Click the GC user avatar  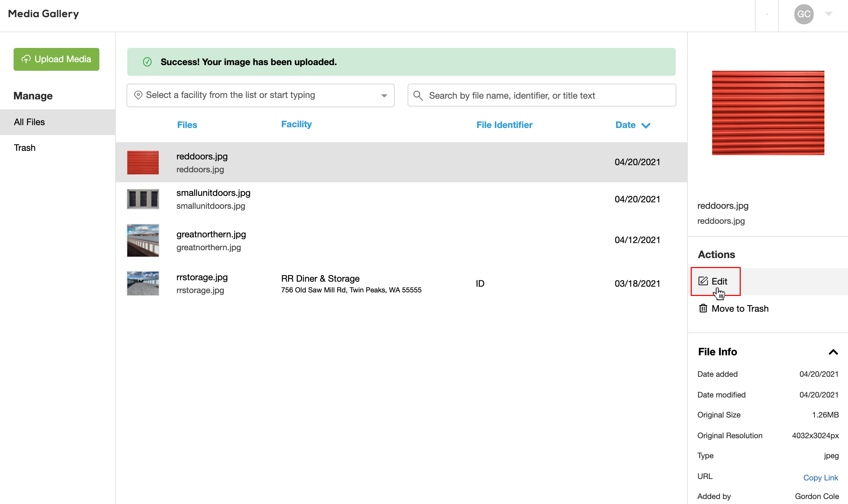[x=804, y=14]
